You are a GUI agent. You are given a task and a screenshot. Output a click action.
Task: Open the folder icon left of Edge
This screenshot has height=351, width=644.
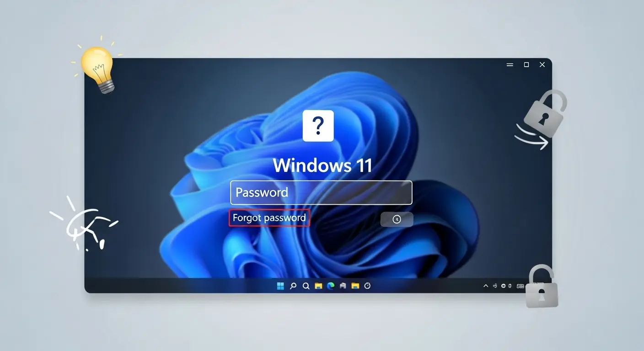tap(318, 286)
